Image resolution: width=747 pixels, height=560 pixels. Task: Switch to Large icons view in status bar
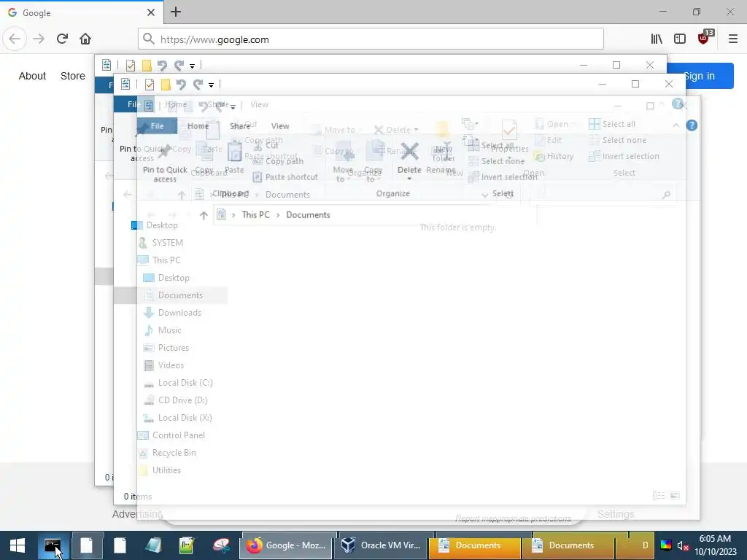tap(675, 496)
